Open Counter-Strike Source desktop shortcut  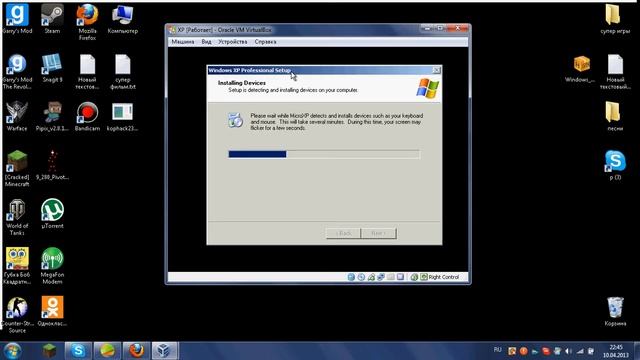pyautogui.click(x=17, y=315)
